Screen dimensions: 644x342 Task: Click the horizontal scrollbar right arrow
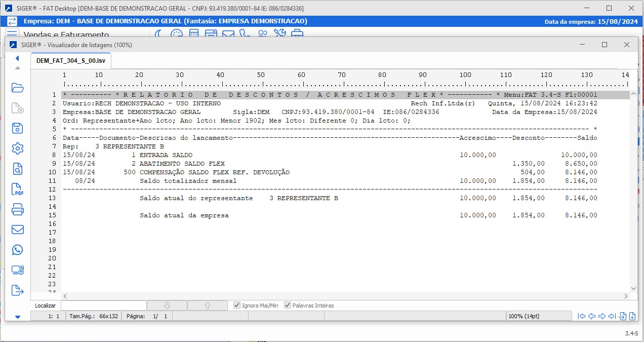point(626,296)
